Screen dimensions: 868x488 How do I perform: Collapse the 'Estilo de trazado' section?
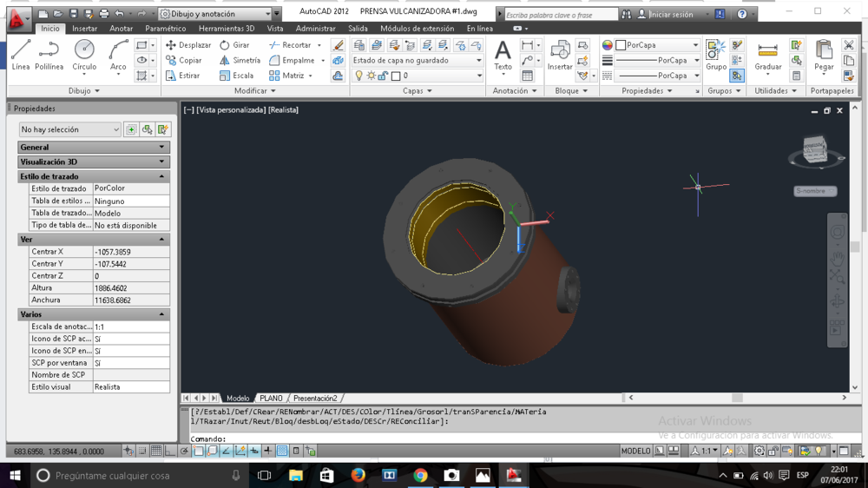(161, 176)
